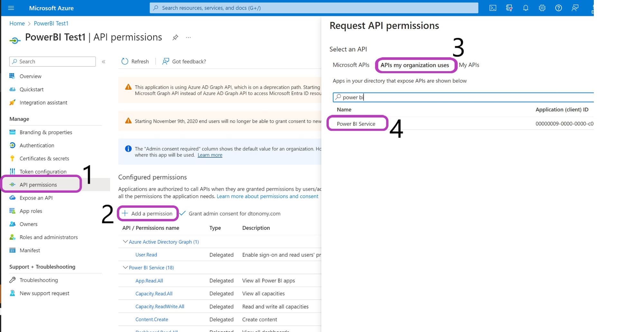Select the APIs my organization uses tab
This screenshot has width=644, height=332.
(415, 65)
